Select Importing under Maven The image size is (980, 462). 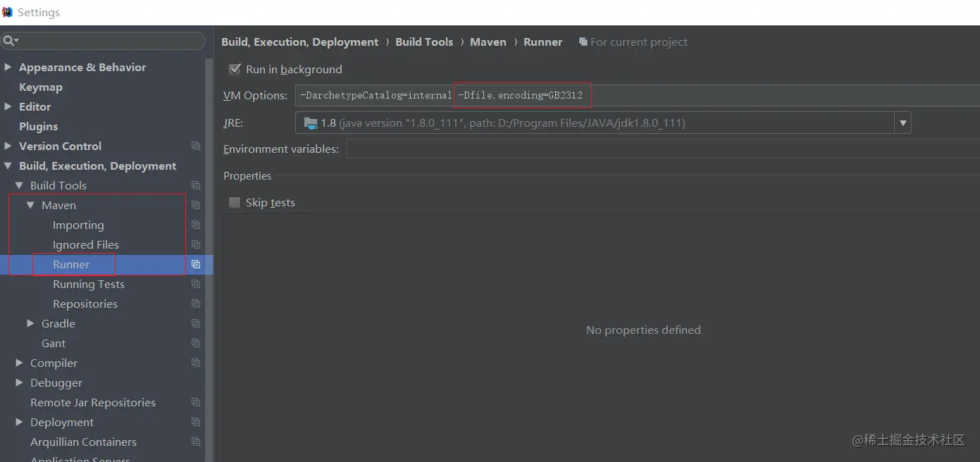(78, 225)
